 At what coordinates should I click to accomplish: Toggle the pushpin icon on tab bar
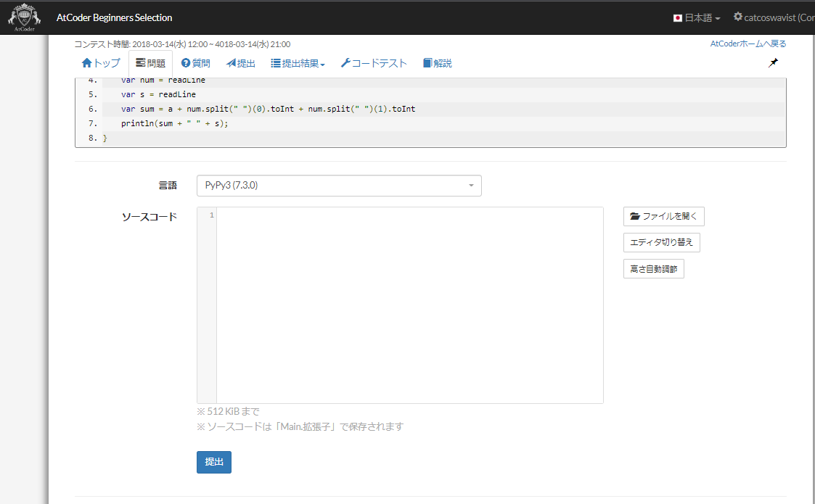tap(773, 63)
